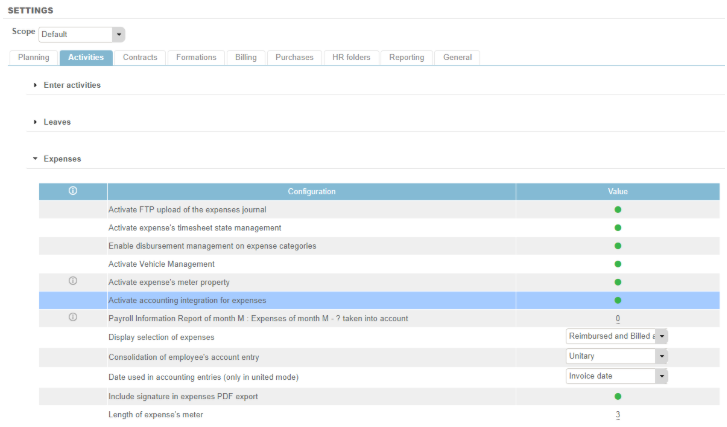Open the HR folders tab

tap(351, 57)
